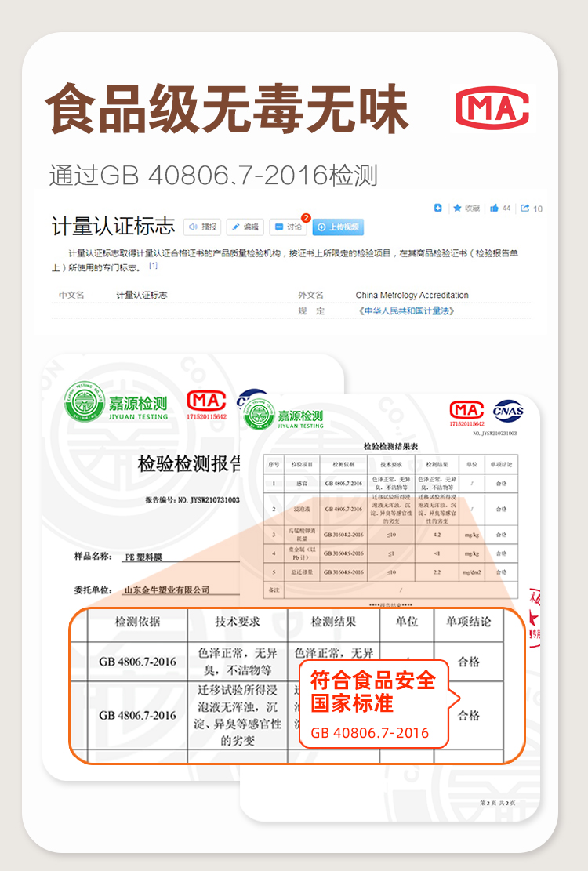Viewport: 588px width, 871px height.
Task: Click the 通过GB 40806.7-2016检测 subtitle
Action: tap(214, 176)
